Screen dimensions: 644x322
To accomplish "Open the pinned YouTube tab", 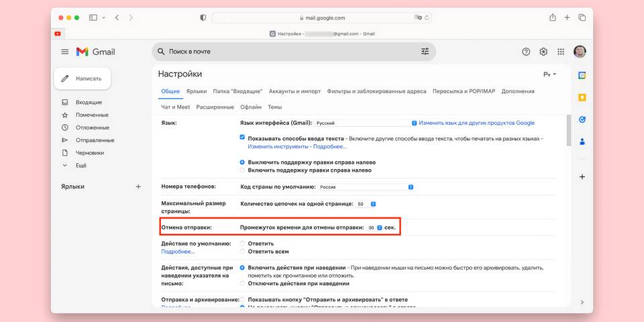I will coord(58,34).
